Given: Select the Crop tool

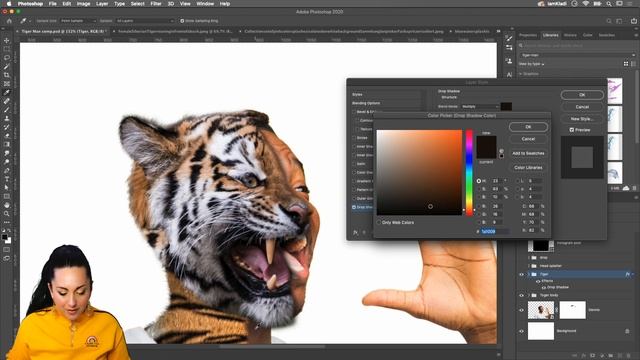Looking at the screenshot, I should pos(7,75).
